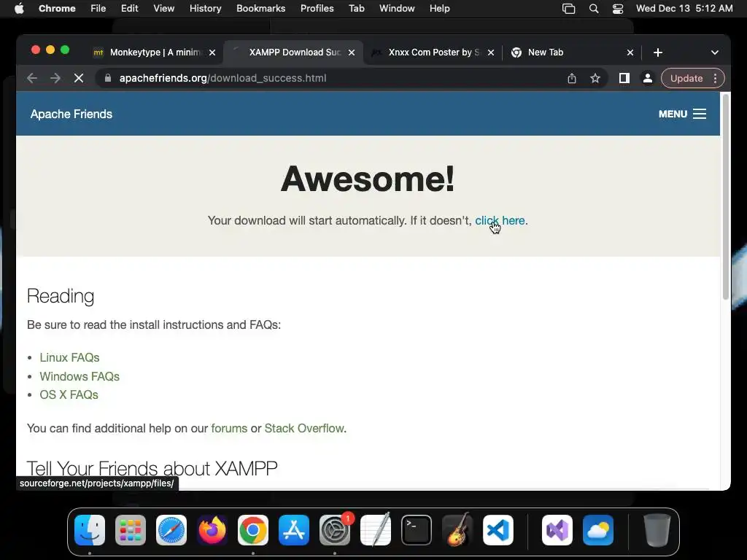Open Terminal from the Dock
Image resolution: width=747 pixels, height=560 pixels.
coord(417,530)
